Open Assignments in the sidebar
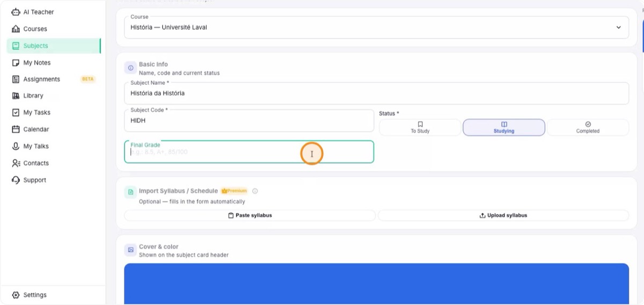The image size is (644, 305). point(53,79)
